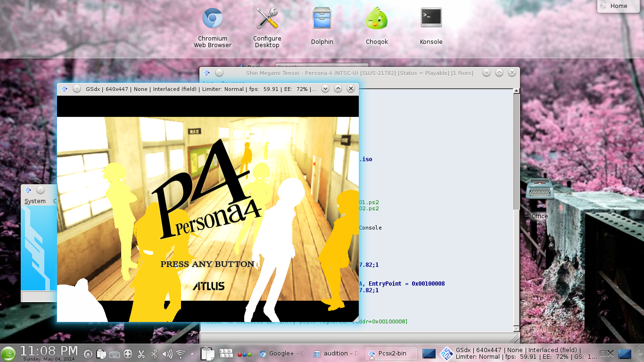
Task: Toggle the Persona 4 console window on-all-desktops button
Action: (219, 73)
